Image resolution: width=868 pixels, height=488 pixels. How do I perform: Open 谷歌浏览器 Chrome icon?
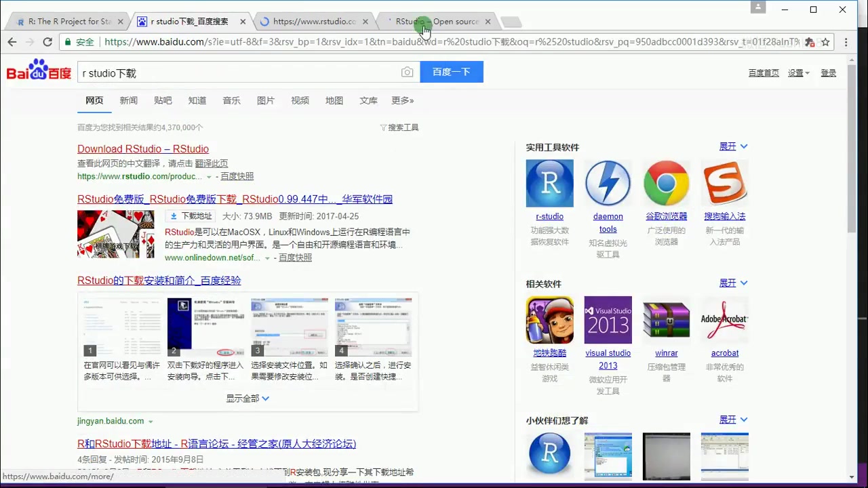click(x=666, y=183)
